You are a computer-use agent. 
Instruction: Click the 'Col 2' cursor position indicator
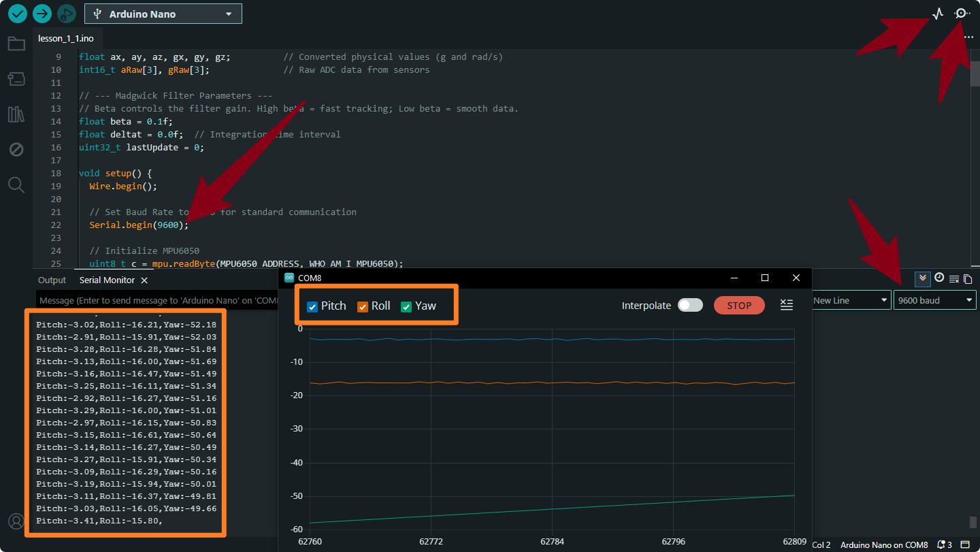(821, 545)
